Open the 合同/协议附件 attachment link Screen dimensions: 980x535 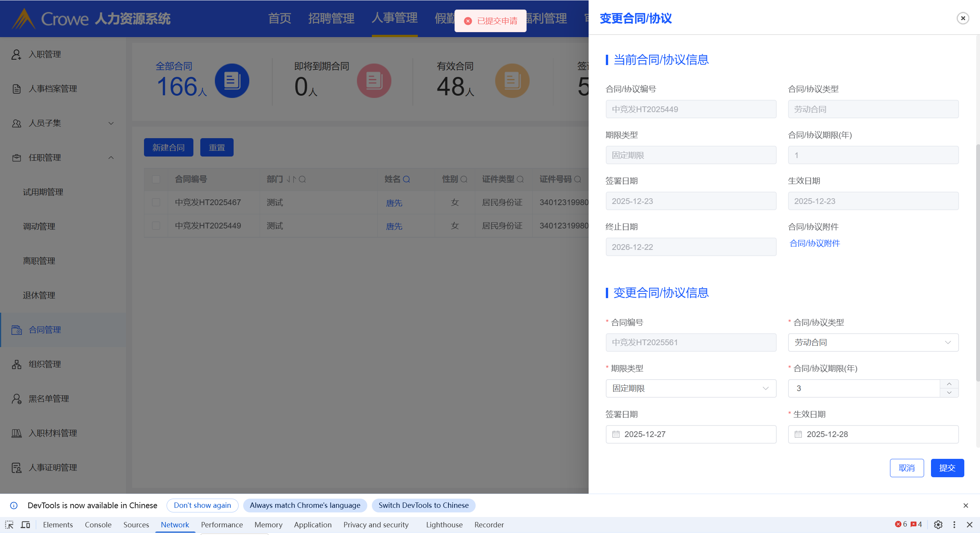tap(815, 243)
